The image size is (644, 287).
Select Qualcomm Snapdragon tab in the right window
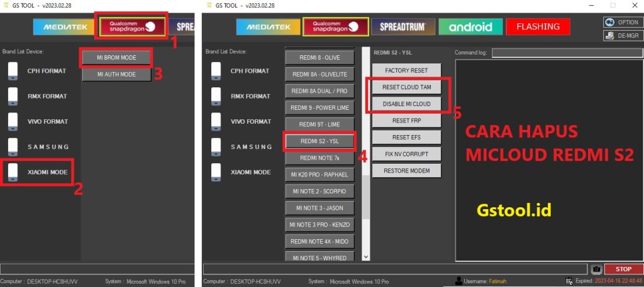(x=336, y=27)
